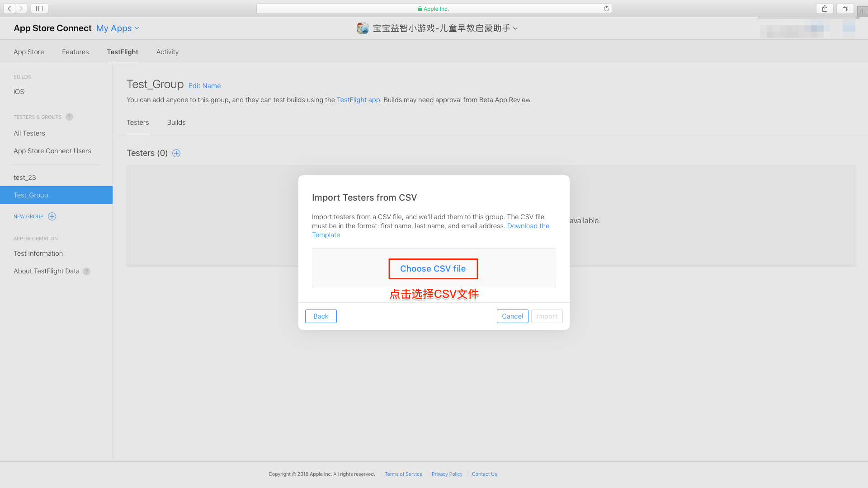The height and width of the screenshot is (488, 868).
Task: Open About TestFlight Data
Action: pos(47,271)
